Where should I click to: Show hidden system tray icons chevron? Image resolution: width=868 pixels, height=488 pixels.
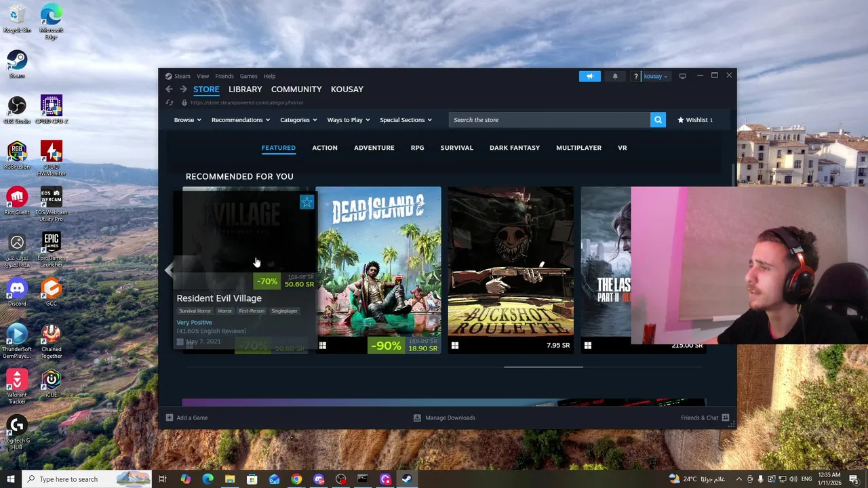click(738, 479)
